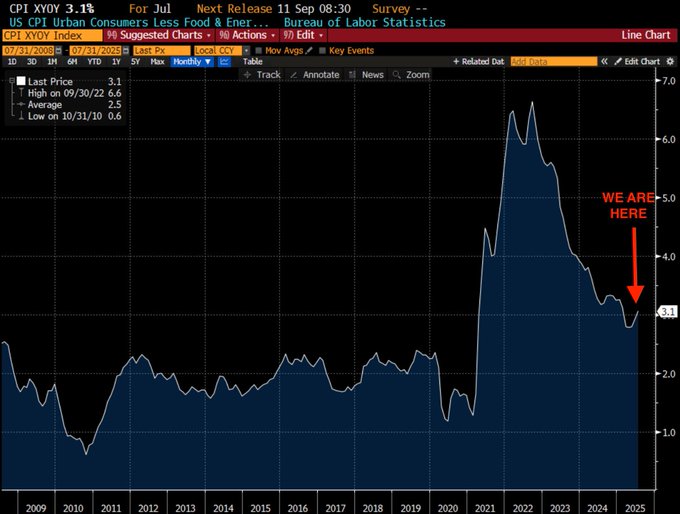Open the chart Zoom tool

point(411,75)
